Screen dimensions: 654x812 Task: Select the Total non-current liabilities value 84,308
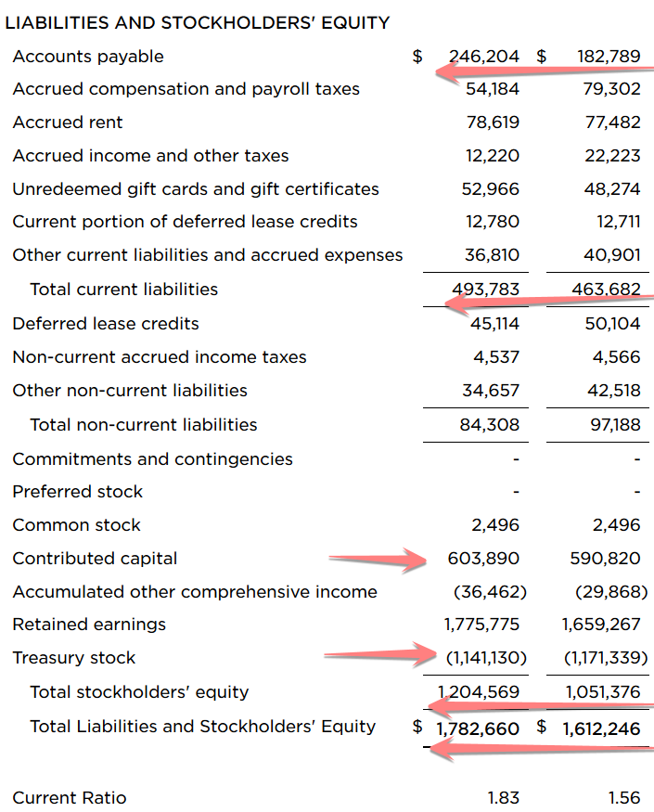(x=493, y=425)
